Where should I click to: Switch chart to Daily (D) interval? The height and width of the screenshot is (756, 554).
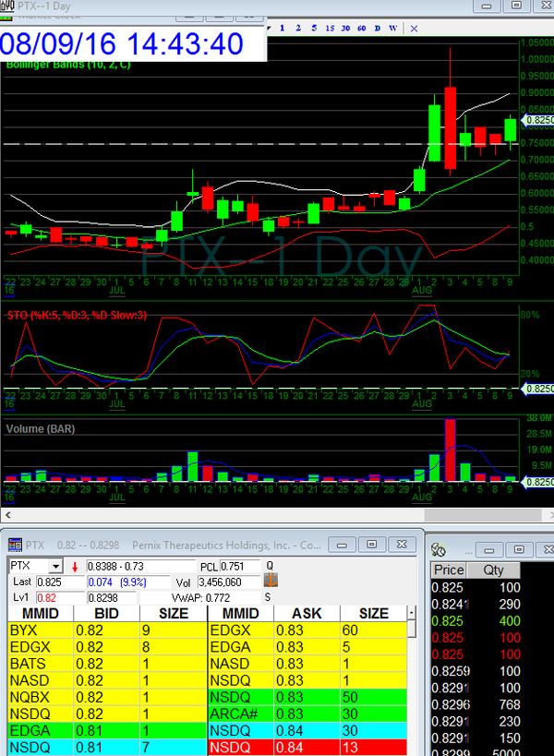click(377, 30)
